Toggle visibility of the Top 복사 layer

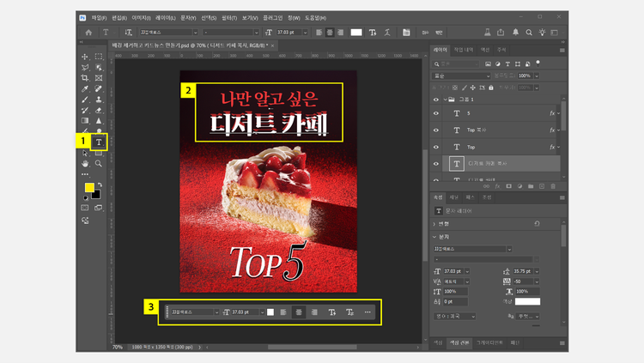(436, 130)
